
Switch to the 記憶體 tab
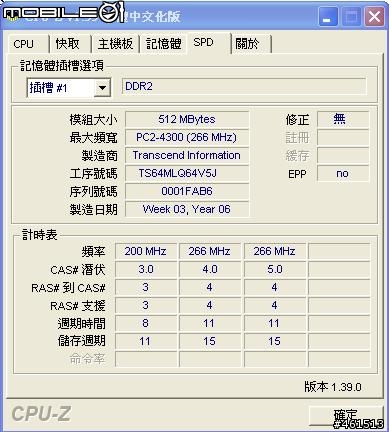click(163, 44)
